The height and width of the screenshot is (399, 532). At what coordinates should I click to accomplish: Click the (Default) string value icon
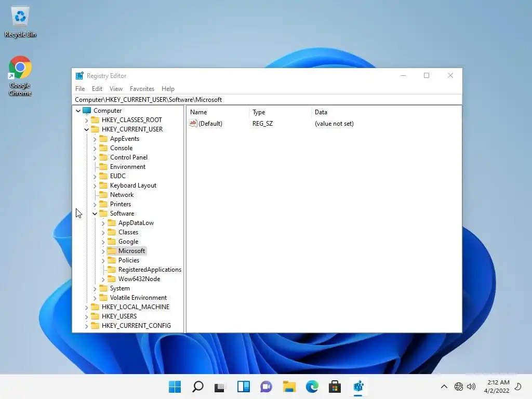pyautogui.click(x=193, y=124)
